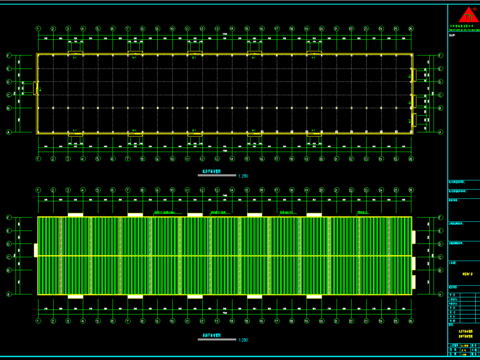The image size is (480, 360).
Task: Select the last white canopy along the roof plan's bottom edge
Action: (x=314, y=297)
